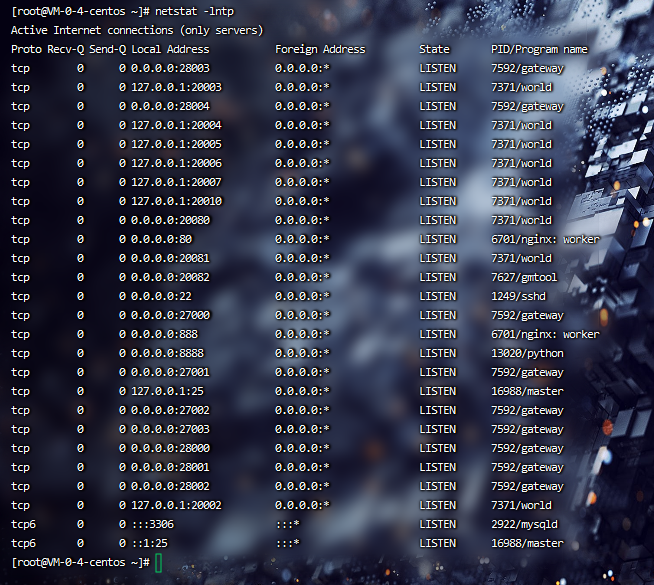Click the 127.0.0.1:20010 local address
The image size is (654, 585).
tap(176, 201)
